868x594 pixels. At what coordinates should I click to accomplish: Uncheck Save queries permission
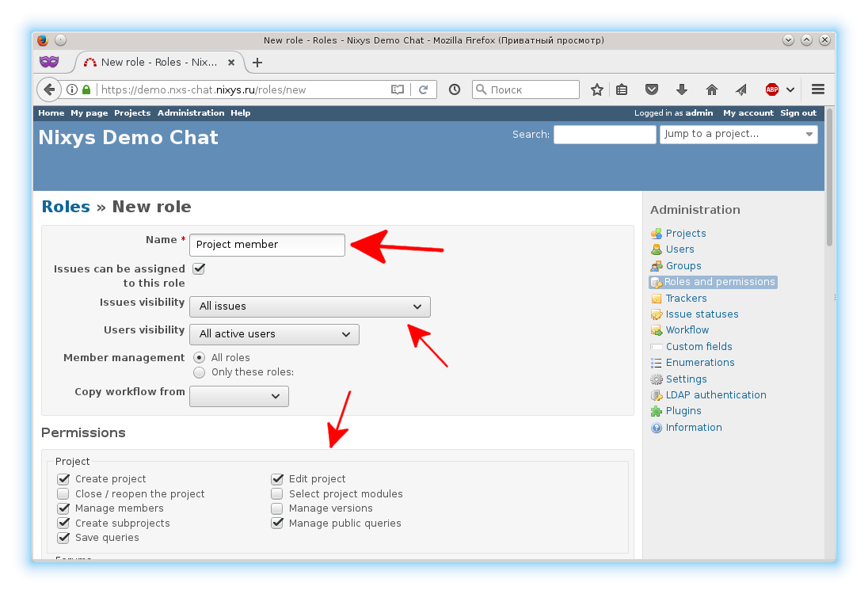[x=63, y=538]
